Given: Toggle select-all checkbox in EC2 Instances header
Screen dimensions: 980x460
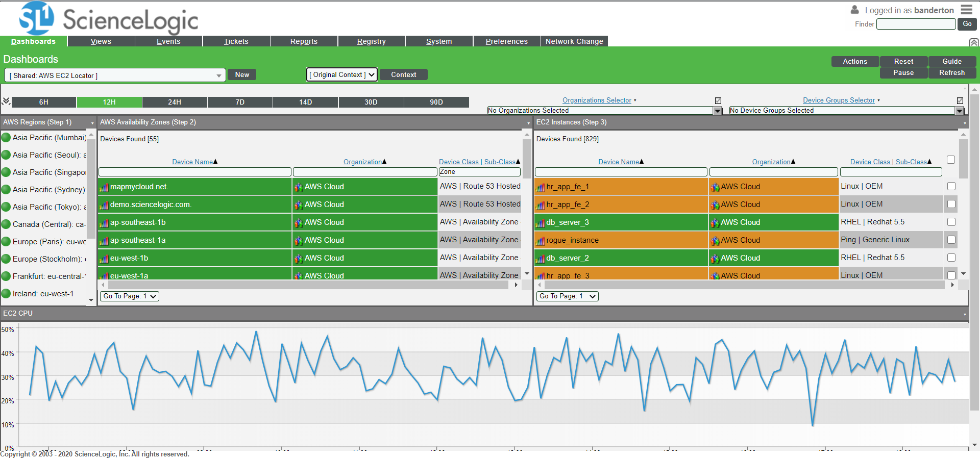Looking at the screenshot, I should [951, 160].
